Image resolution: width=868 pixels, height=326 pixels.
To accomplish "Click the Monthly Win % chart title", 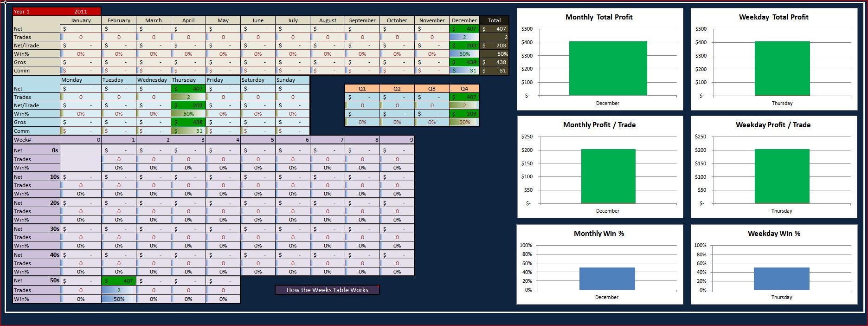I will pos(599,234).
